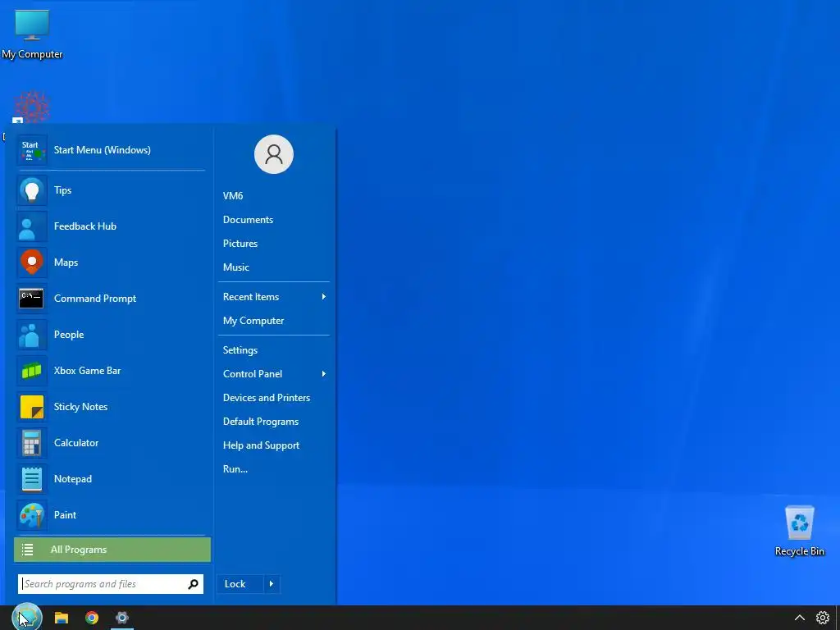The image size is (840, 630).
Task: Click the magnifier search icon
Action: (193, 584)
